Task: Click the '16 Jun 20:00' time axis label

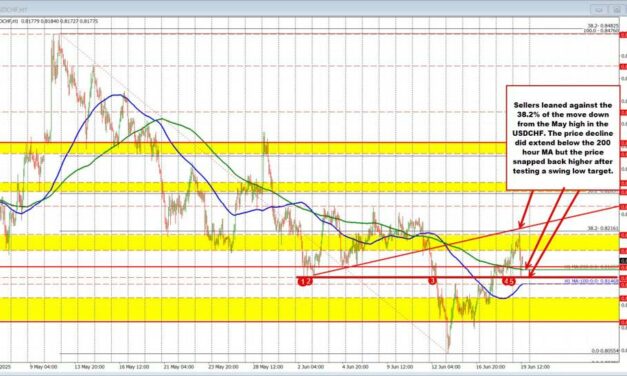Action: pyautogui.click(x=491, y=366)
